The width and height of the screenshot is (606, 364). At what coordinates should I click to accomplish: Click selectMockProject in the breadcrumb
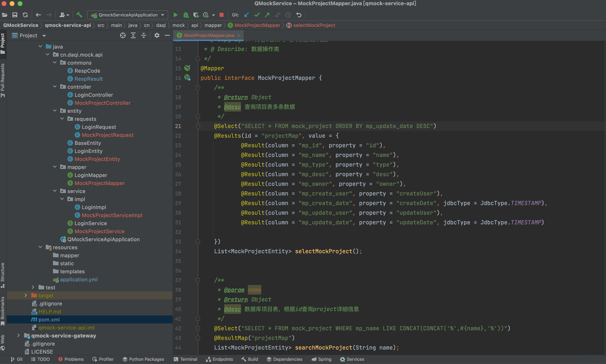click(314, 25)
